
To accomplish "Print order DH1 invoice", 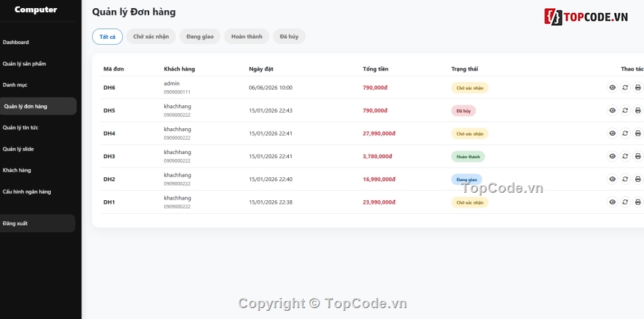I will pyautogui.click(x=638, y=202).
